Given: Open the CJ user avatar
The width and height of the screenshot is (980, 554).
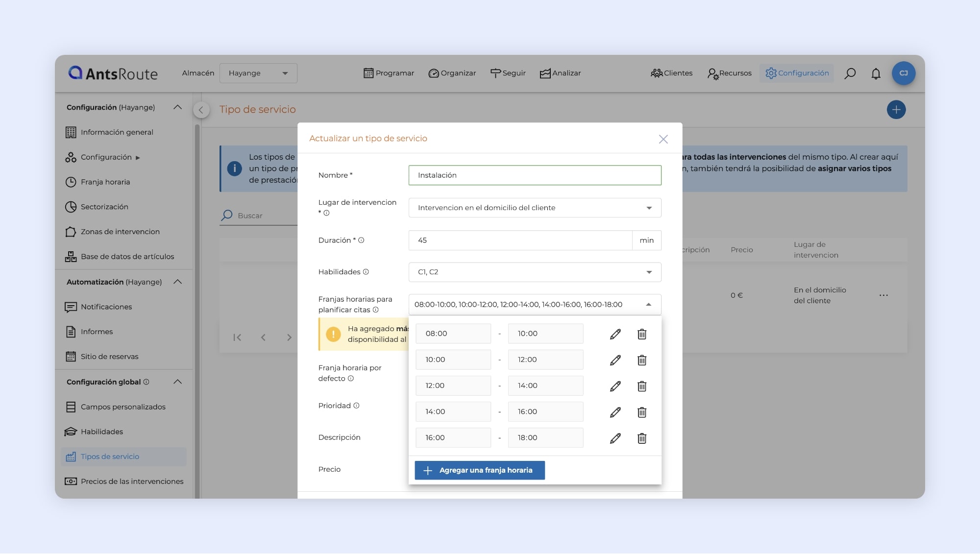Looking at the screenshot, I should (904, 73).
